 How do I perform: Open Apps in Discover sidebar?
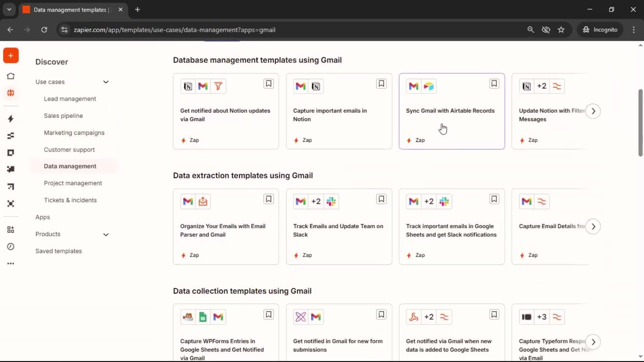(43, 217)
